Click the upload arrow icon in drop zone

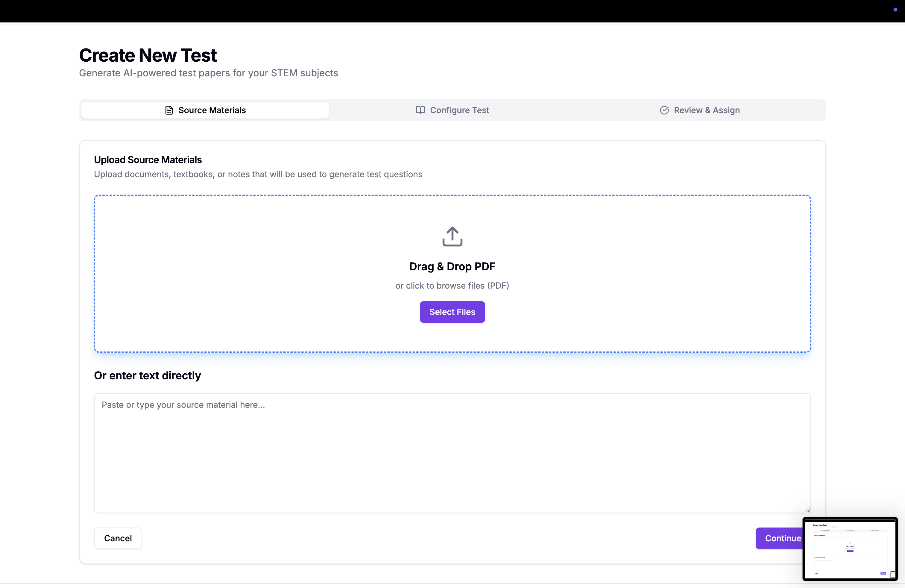[452, 237]
